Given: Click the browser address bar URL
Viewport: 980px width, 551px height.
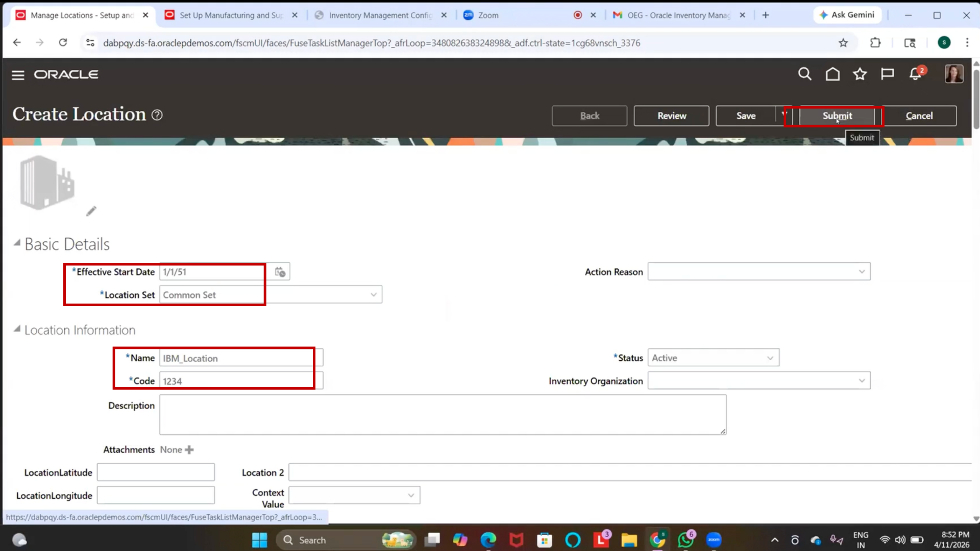Looking at the screenshot, I should [x=372, y=43].
